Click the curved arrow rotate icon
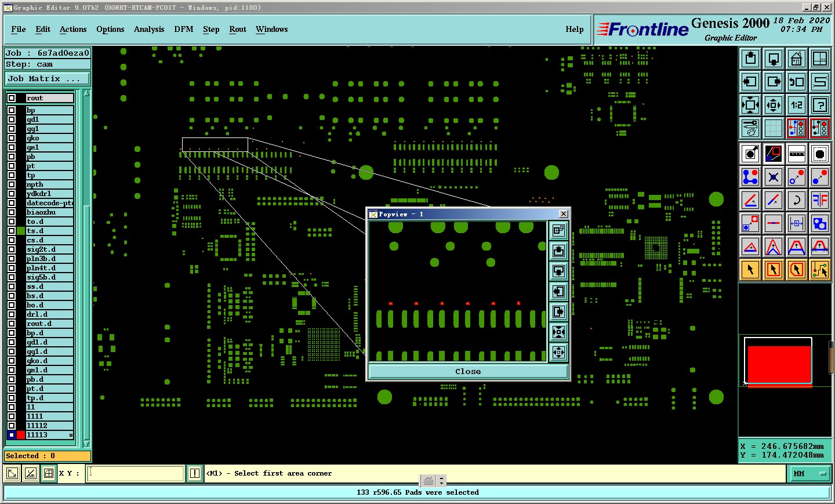The image size is (835, 504). [x=797, y=200]
